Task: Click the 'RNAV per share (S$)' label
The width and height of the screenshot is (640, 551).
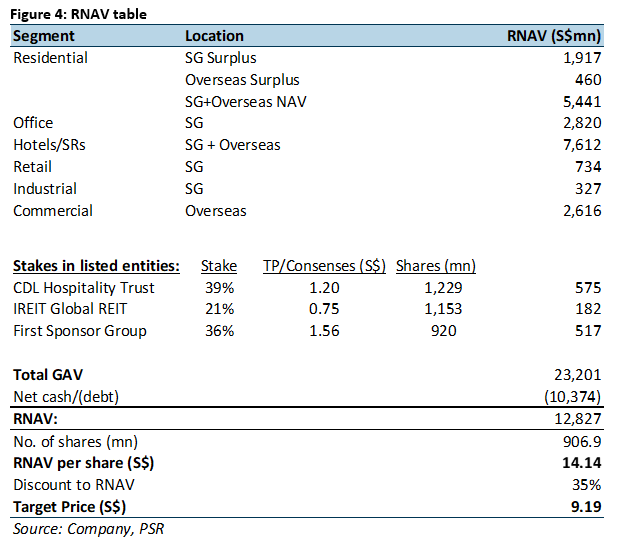Action: pos(84,463)
